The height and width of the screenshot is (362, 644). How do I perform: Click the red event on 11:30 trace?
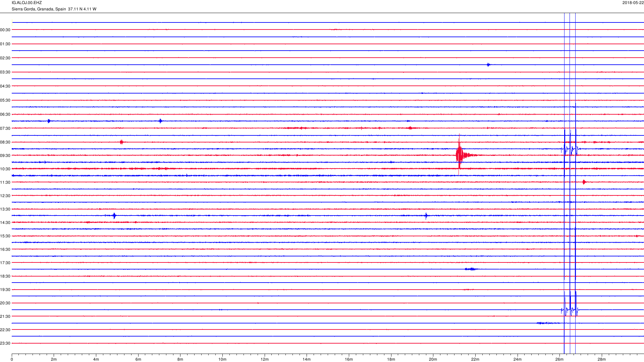click(585, 182)
